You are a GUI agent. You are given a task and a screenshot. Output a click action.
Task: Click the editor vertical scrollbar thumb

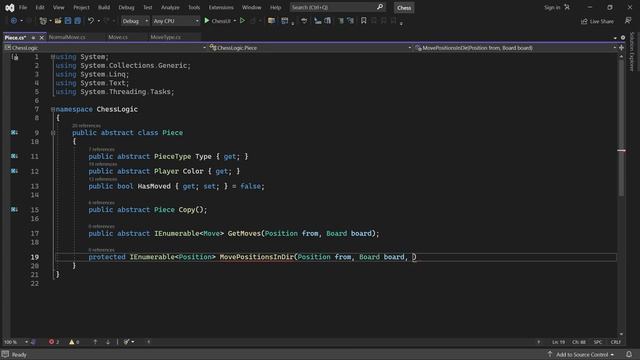[621, 128]
